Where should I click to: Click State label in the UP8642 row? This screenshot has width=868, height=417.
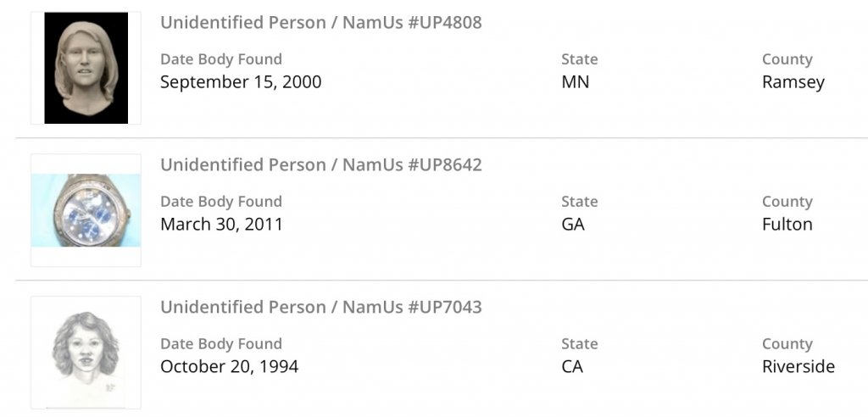click(x=579, y=202)
